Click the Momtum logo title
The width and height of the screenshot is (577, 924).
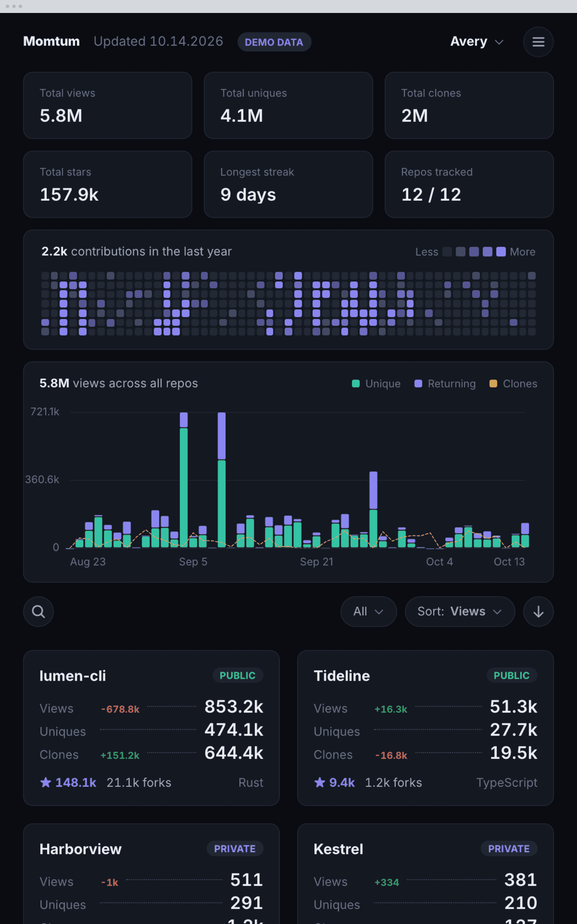52,41
